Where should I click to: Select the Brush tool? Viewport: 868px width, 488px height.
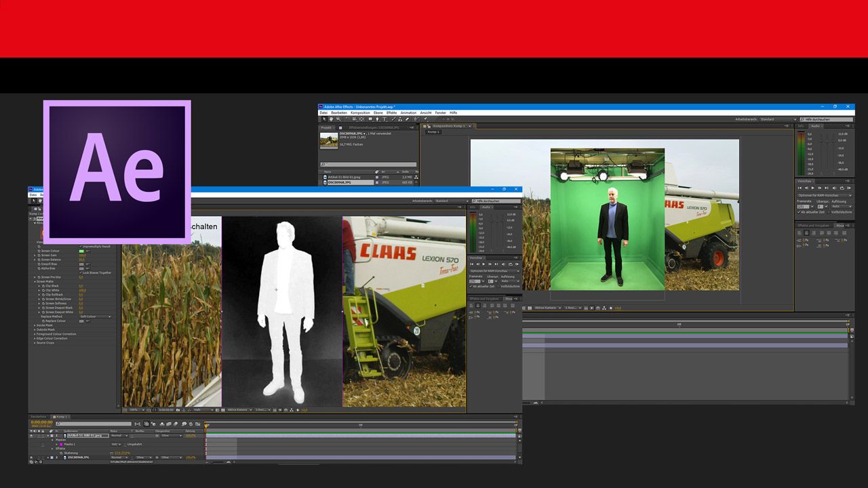click(393, 119)
